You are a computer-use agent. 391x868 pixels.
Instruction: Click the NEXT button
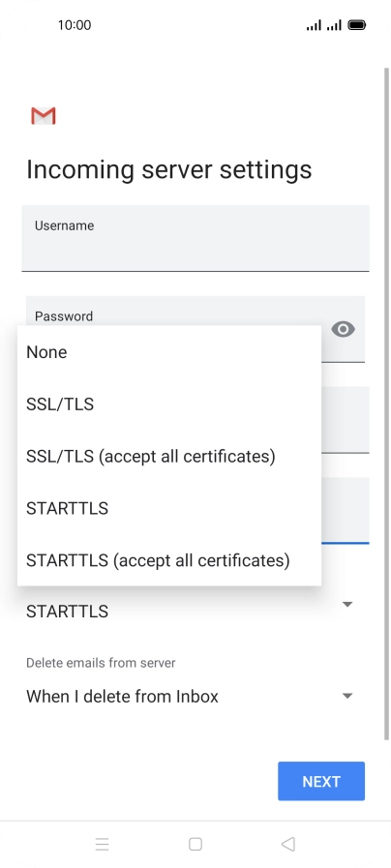321,781
